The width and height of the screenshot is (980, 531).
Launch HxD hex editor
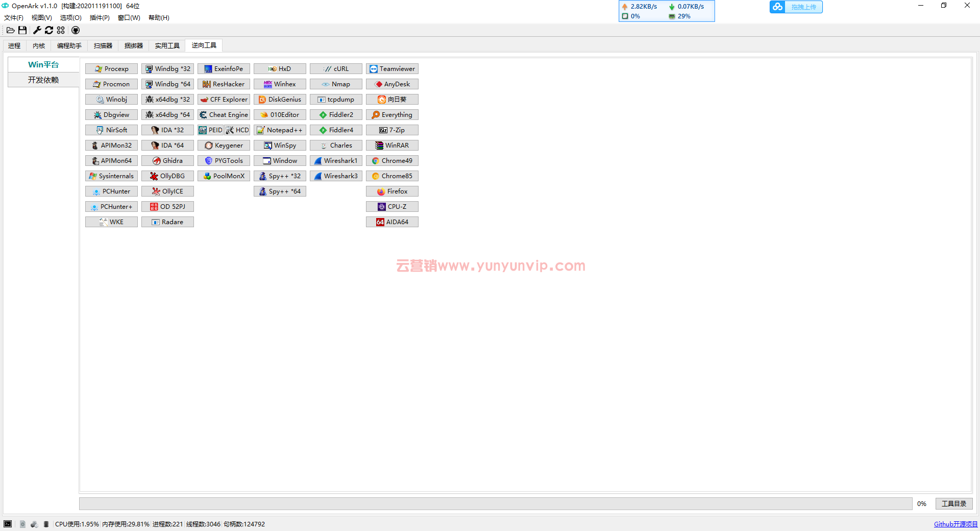280,69
